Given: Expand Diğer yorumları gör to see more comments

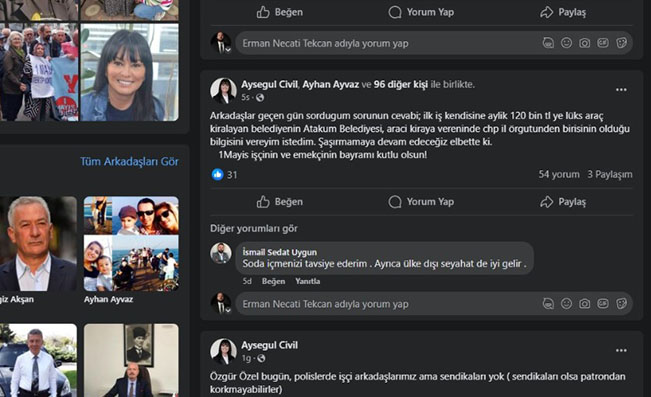Looking at the screenshot, I should [254, 228].
